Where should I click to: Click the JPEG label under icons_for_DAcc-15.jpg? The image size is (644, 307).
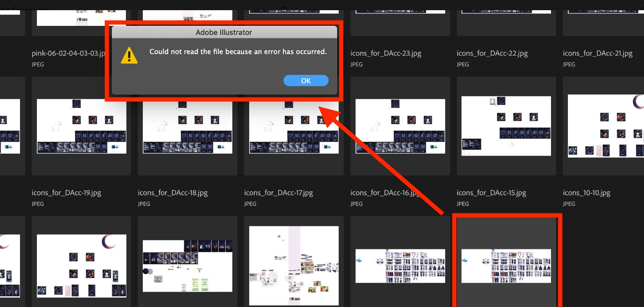tap(463, 204)
